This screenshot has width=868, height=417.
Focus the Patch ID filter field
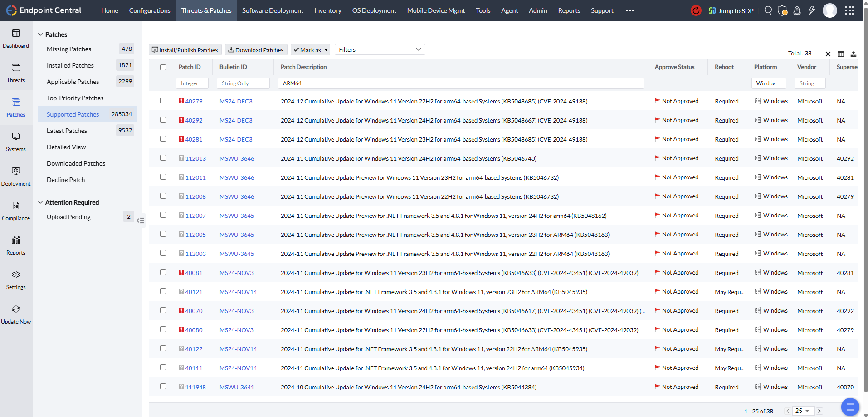(192, 83)
